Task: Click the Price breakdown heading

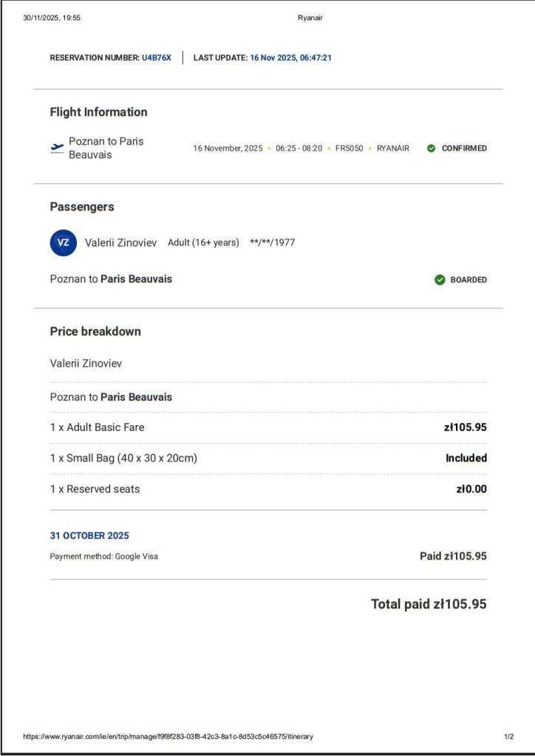Action: (x=95, y=331)
